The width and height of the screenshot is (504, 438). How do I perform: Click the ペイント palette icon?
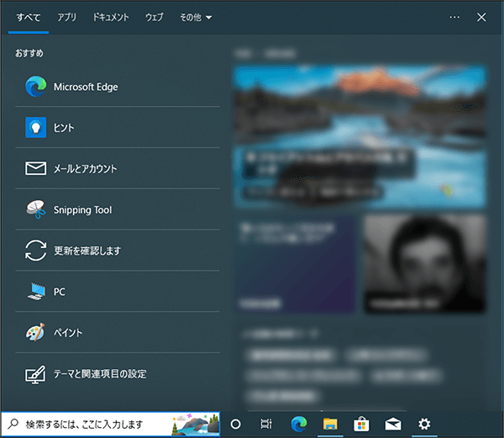pyautogui.click(x=35, y=332)
